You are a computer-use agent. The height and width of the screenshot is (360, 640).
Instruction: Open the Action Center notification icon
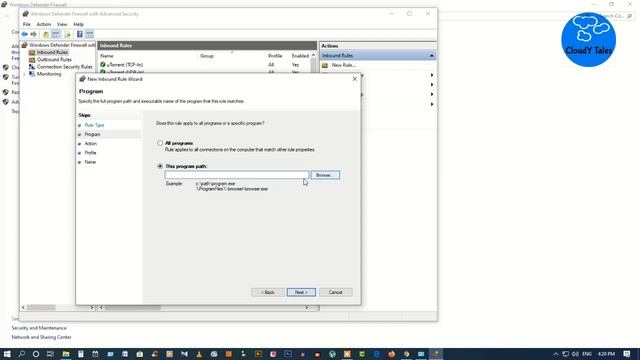tap(627, 354)
